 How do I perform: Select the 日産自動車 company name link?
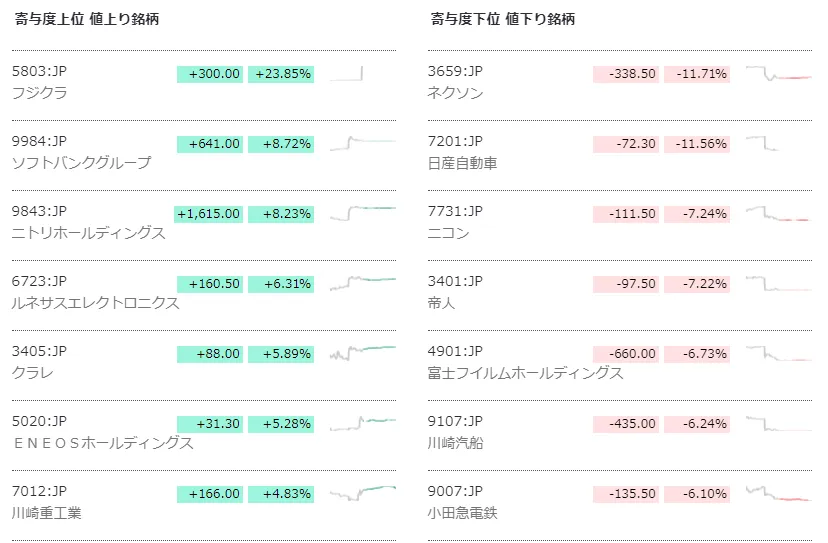pyautogui.click(x=462, y=162)
